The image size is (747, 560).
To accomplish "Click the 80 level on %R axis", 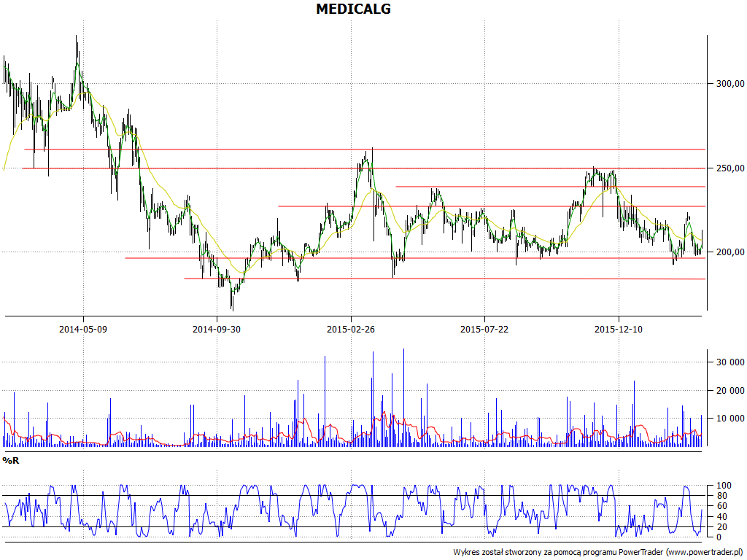I will coord(721,496).
